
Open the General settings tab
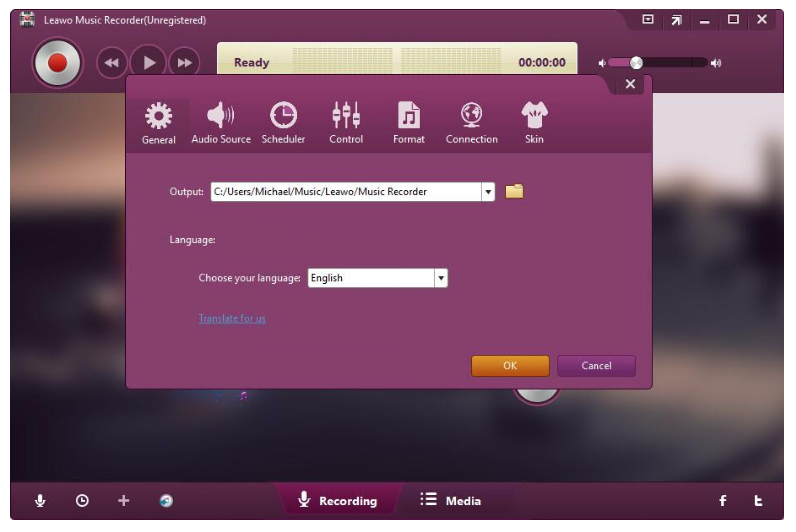click(159, 123)
